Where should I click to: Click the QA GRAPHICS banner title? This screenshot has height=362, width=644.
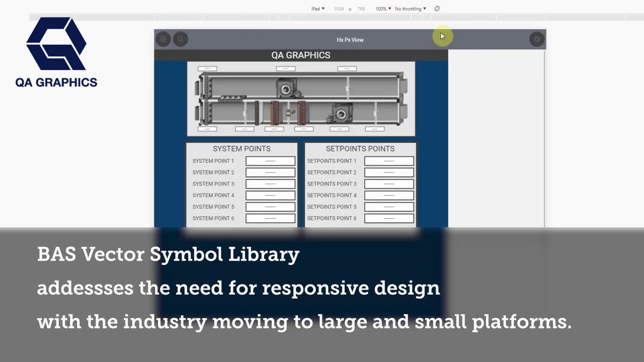(301, 55)
